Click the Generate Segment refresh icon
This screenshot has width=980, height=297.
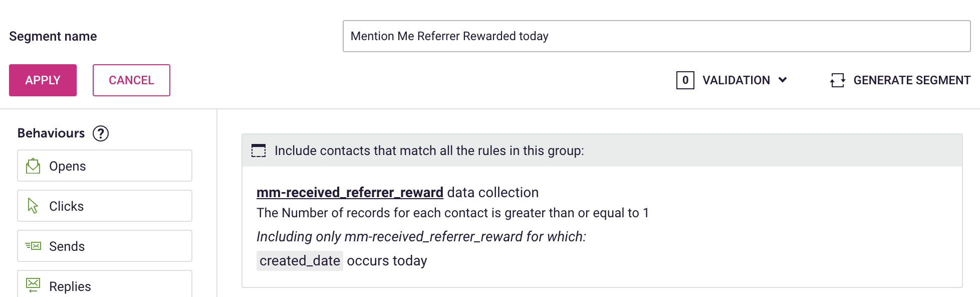[837, 80]
